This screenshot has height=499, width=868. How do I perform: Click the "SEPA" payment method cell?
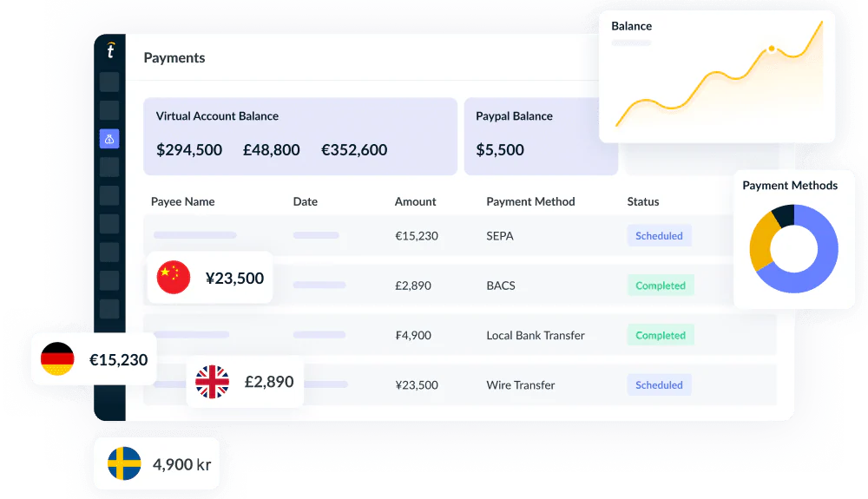pyautogui.click(x=500, y=236)
